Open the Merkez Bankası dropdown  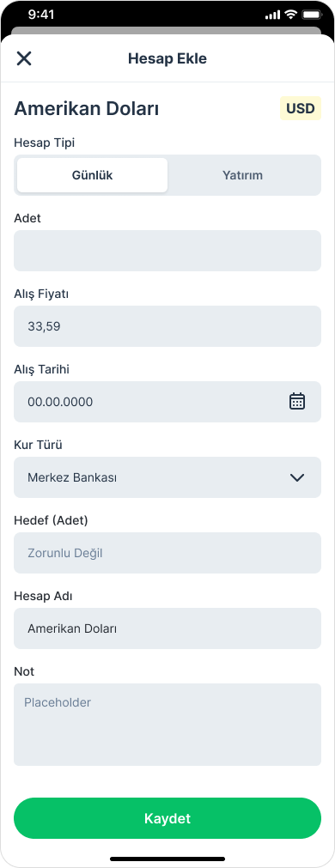point(167,477)
